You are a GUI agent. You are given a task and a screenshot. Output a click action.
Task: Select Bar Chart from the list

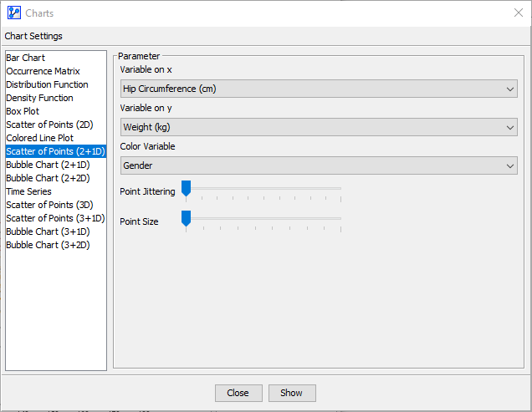click(x=26, y=58)
